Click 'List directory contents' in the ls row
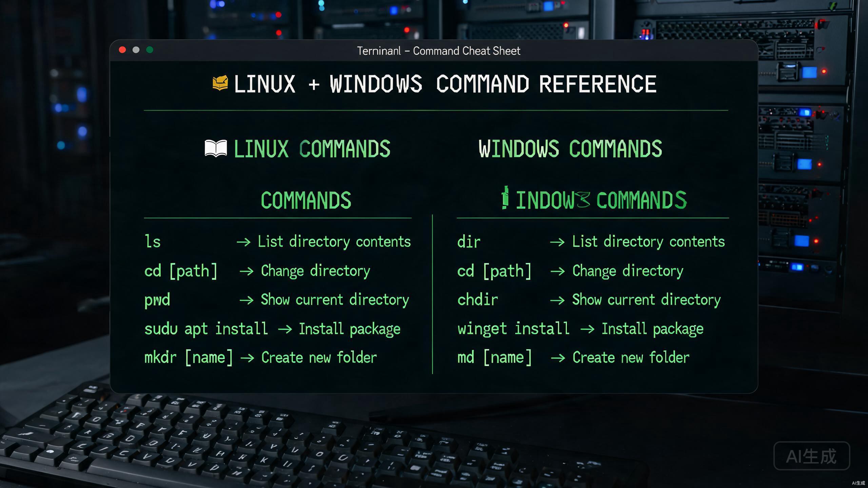868x488 pixels. point(334,242)
